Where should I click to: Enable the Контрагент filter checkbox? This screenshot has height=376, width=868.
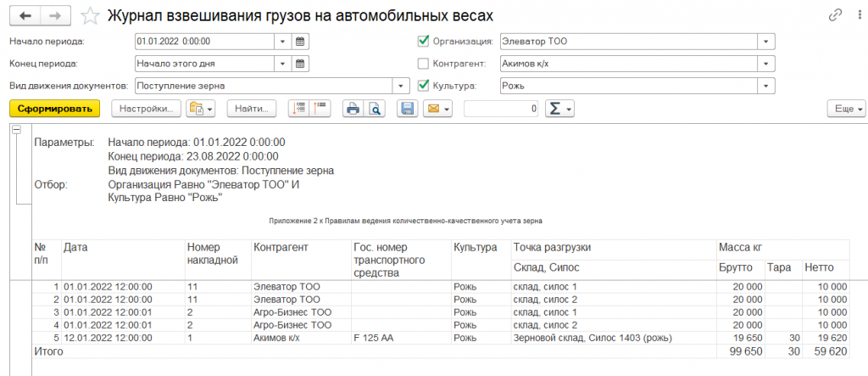point(424,63)
